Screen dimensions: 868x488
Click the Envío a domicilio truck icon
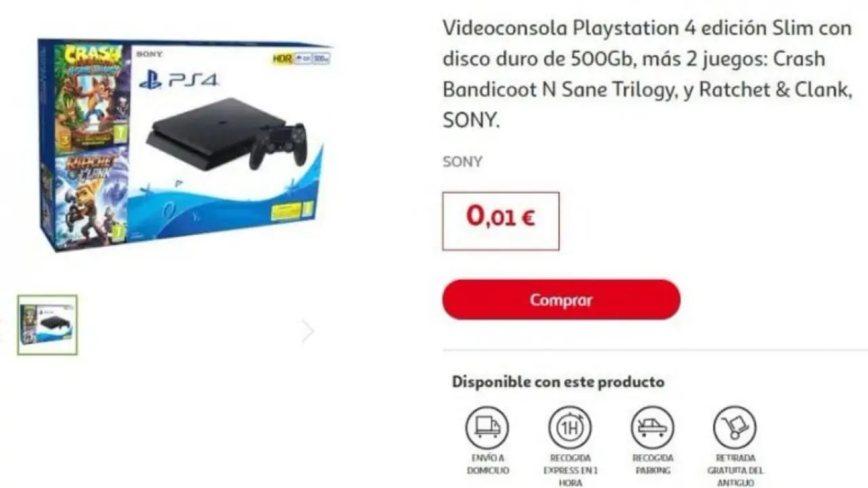487,427
